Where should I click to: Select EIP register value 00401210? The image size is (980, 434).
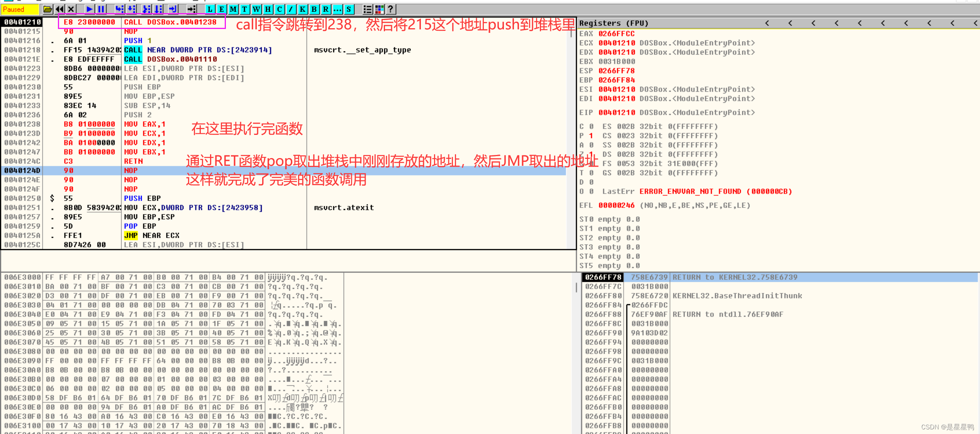pos(617,112)
